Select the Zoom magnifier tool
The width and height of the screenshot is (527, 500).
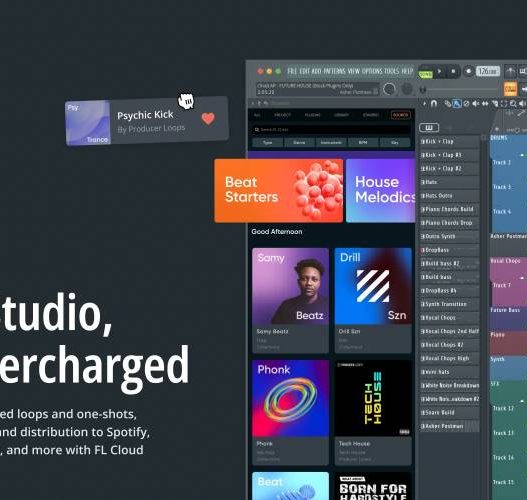[x=513, y=103]
